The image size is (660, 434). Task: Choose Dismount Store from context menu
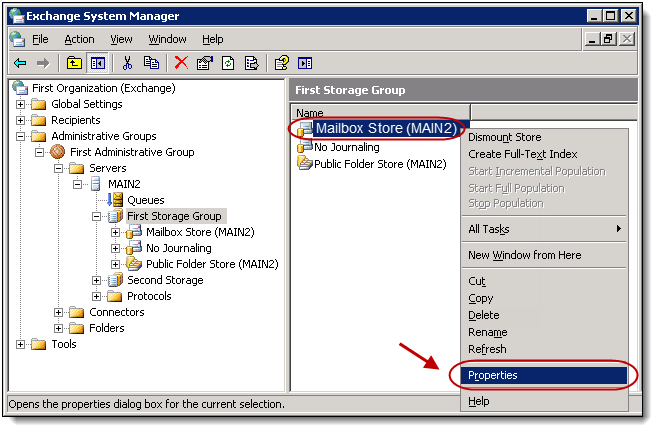(543, 137)
